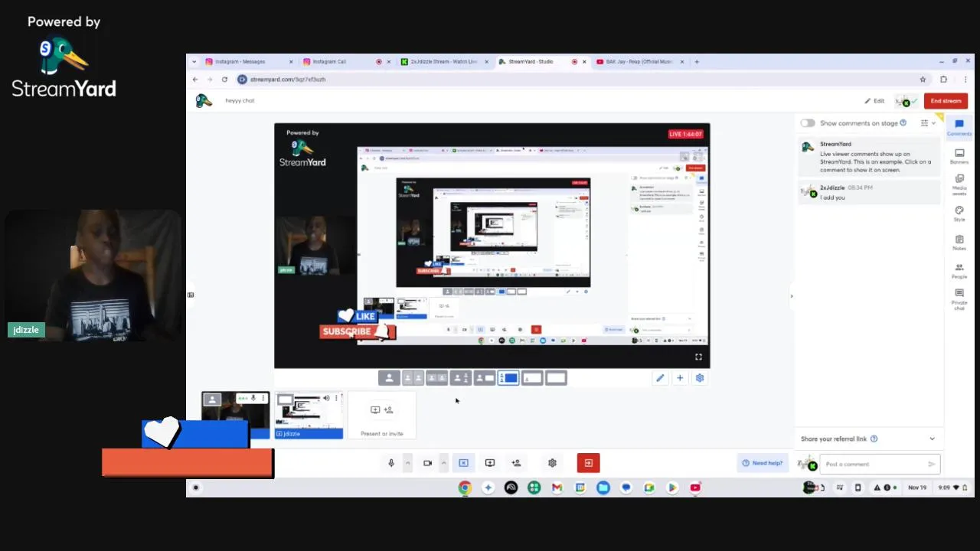Open the Banners panel
The width and height of the screenshot is (980, 551).
(959, 156)
